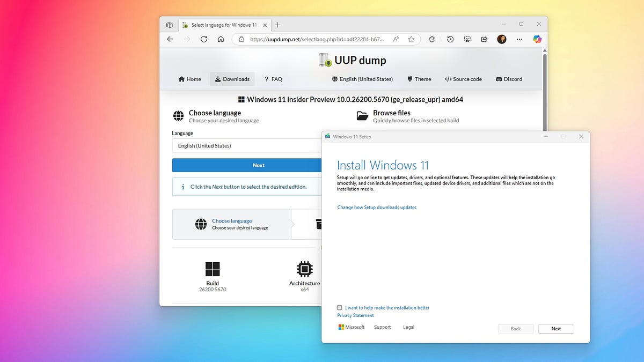Click the uupdump.net address bar
644x362 pixels.
point(326,39)
